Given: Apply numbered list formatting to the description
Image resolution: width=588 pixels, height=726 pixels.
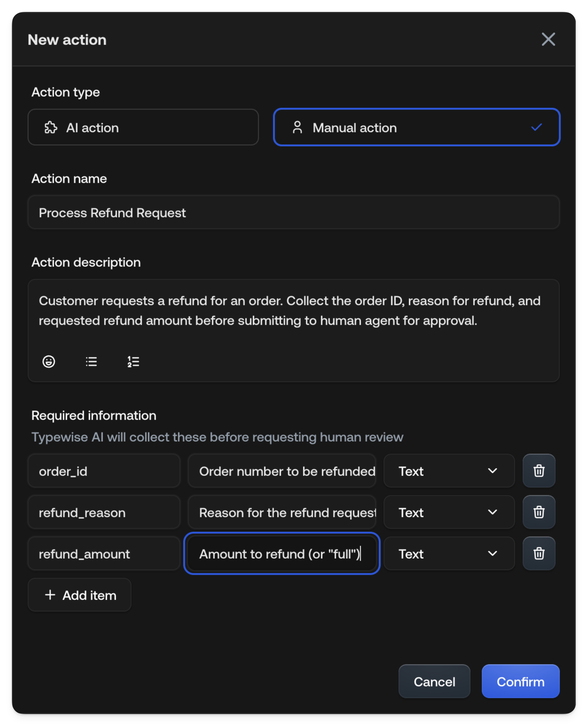Looking at the screenshot, I should click(133, 362).
